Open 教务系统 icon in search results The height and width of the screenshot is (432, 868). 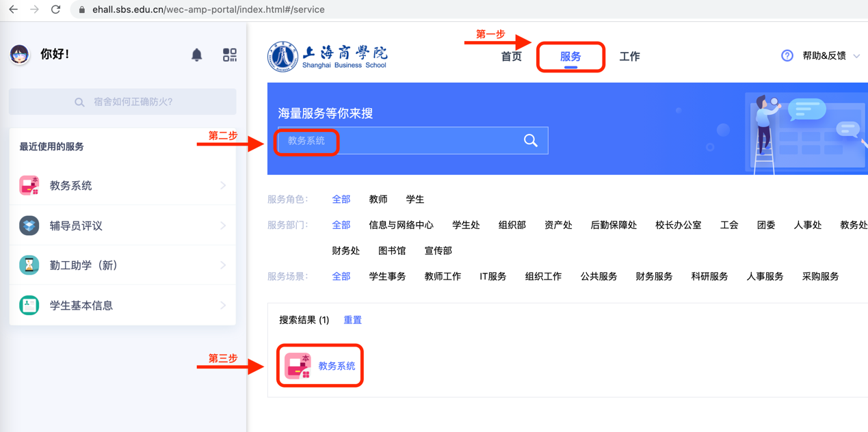(x=298, y=366)
